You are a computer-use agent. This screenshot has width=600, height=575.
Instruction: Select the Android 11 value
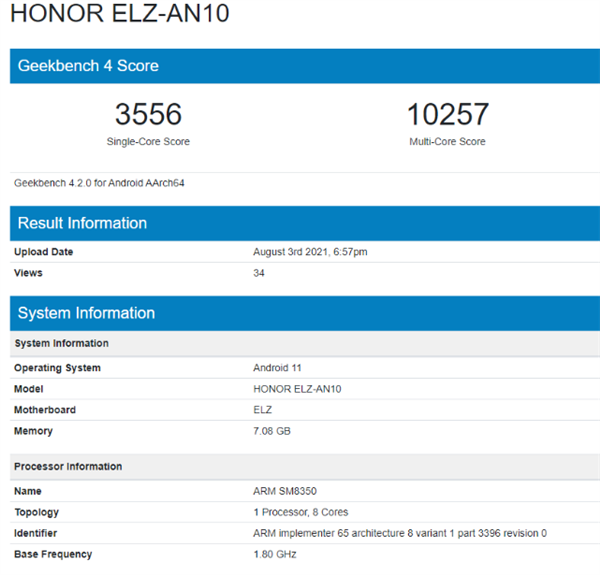click(277, 368)
